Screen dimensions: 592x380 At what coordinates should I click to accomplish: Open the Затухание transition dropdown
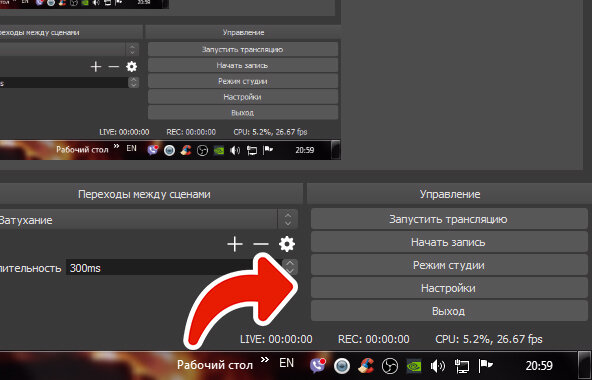coord(149,219)
